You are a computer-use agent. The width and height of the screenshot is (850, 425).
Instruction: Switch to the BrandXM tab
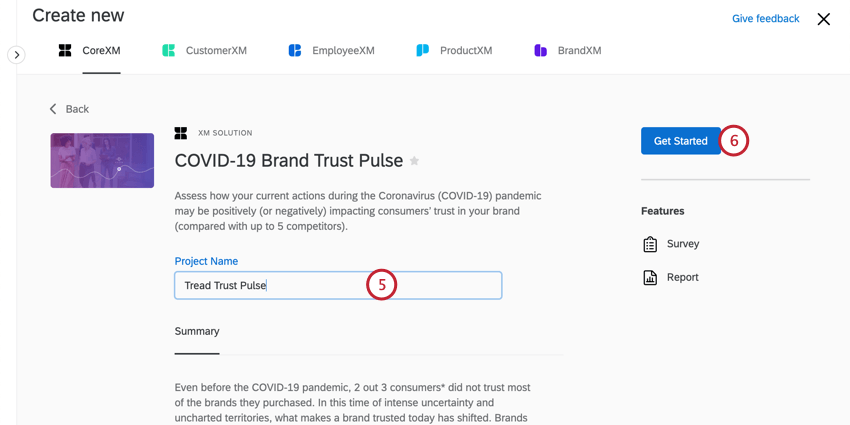579,51
